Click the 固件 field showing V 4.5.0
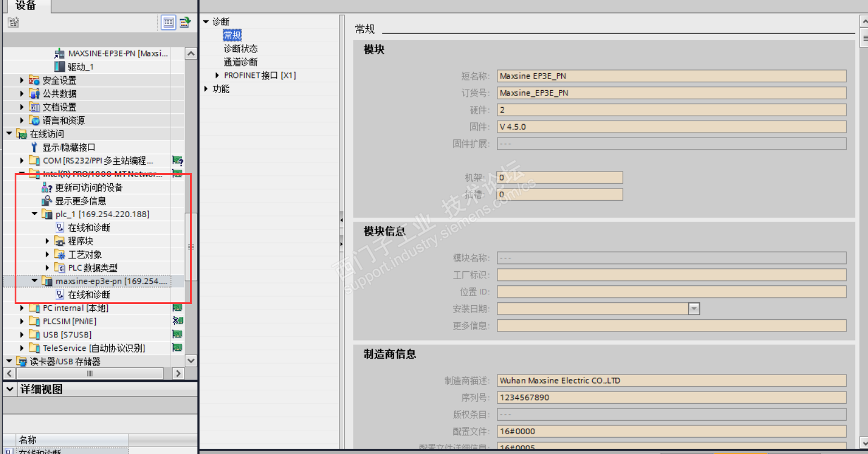This screenshot has height=454, width=868. pyautogui.click(x=672, y=127)
